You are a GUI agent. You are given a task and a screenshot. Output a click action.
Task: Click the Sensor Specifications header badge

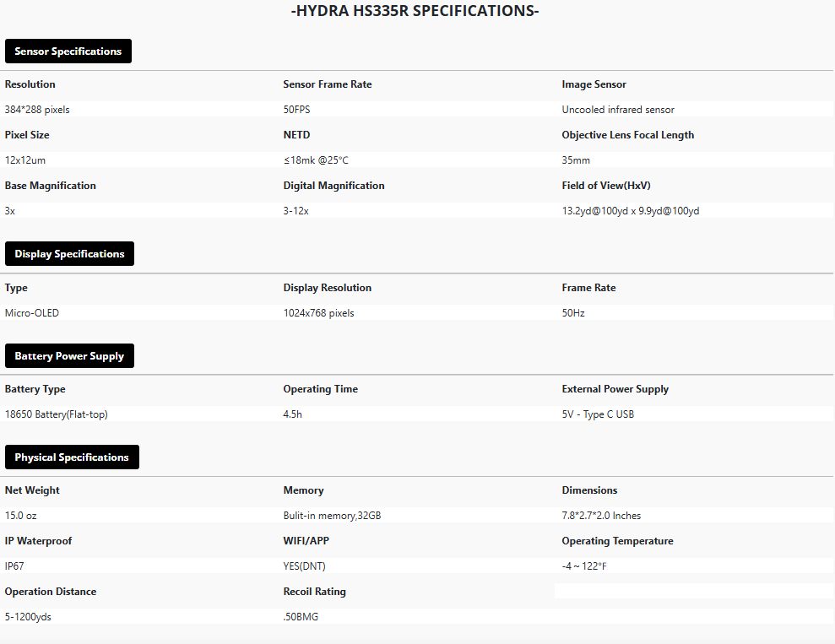68,51
